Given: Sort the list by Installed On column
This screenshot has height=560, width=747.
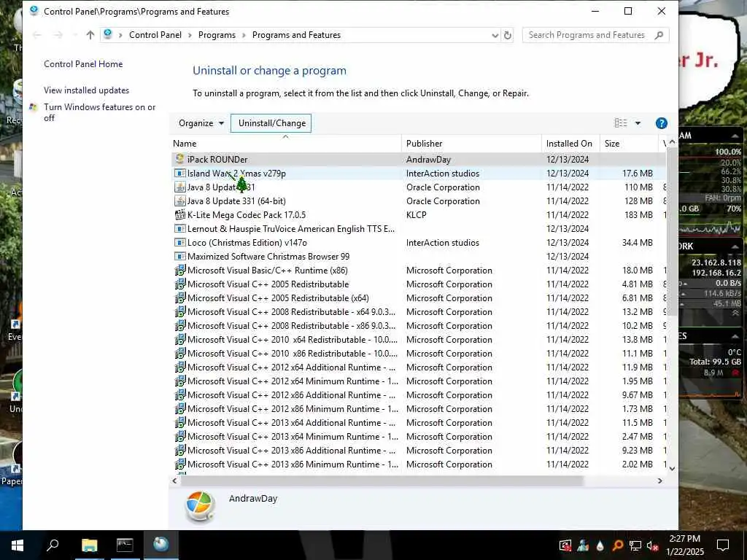Looking at the screenshot, I should 570,144.
